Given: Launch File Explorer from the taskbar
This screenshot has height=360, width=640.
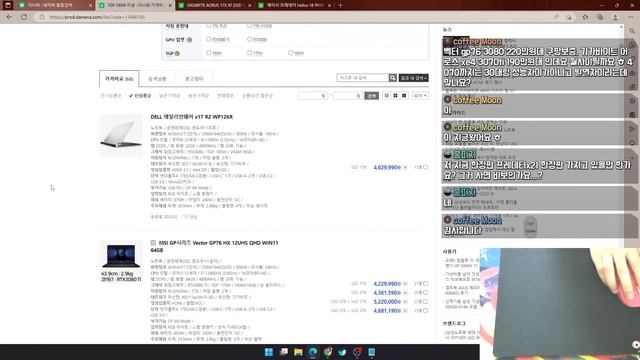Looking at the screenshot, I should pos(298,352).
